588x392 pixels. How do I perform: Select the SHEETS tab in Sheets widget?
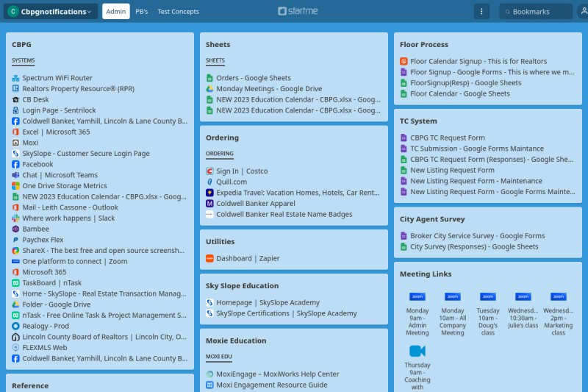215,61
